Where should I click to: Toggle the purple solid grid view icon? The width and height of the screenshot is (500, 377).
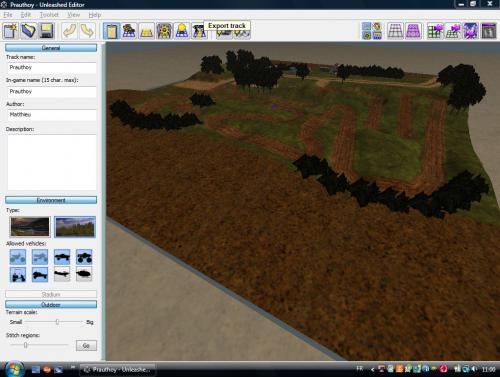(x=413, y=31)
